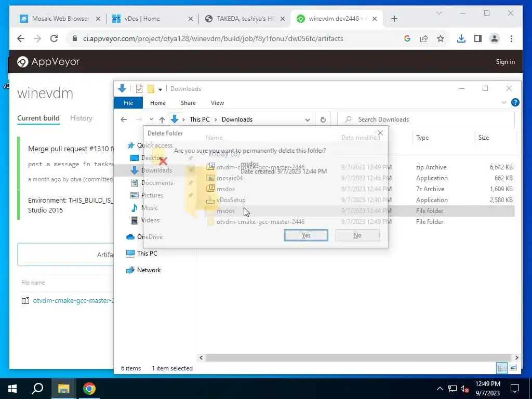
Task: Click Sign in on AppVeyor
Action: (505, 62)
